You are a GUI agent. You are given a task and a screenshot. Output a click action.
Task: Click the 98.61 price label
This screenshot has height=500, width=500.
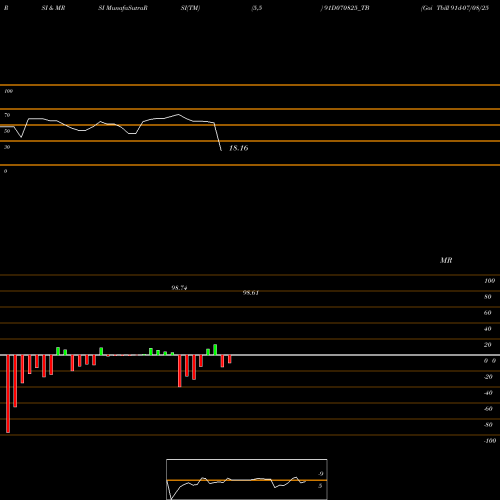coord(251,293)
